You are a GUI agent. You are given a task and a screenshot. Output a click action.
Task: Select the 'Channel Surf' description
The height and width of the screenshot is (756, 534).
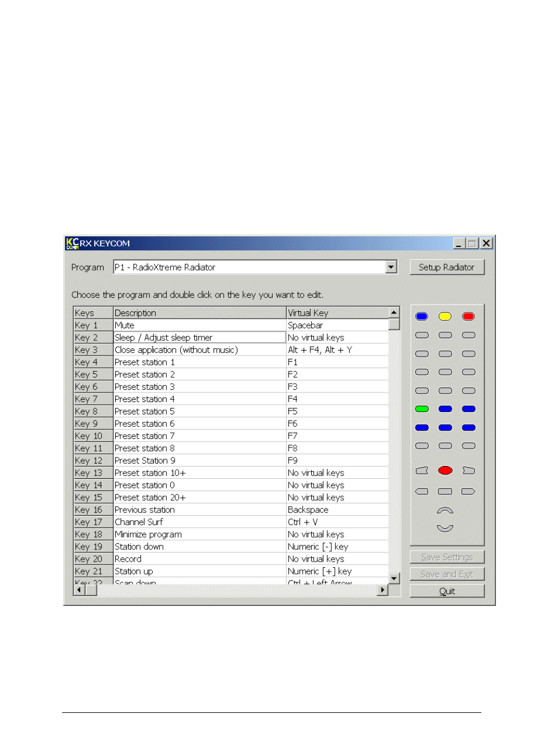coord(199,522)
